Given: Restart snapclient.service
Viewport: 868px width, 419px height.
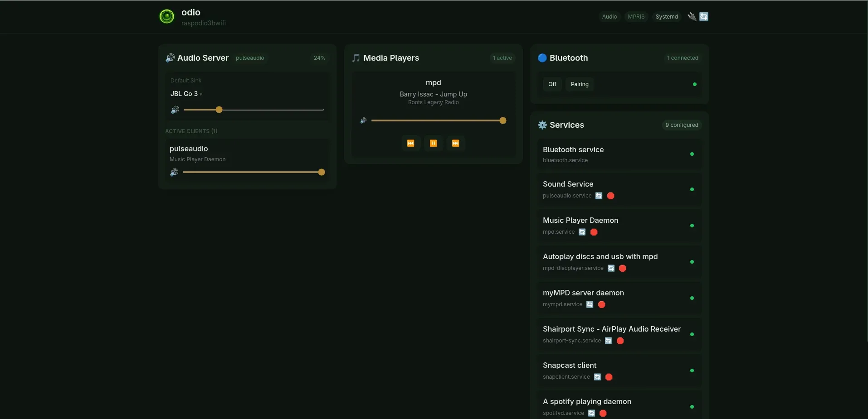Looking at the screenshot, I should point(598,377).
